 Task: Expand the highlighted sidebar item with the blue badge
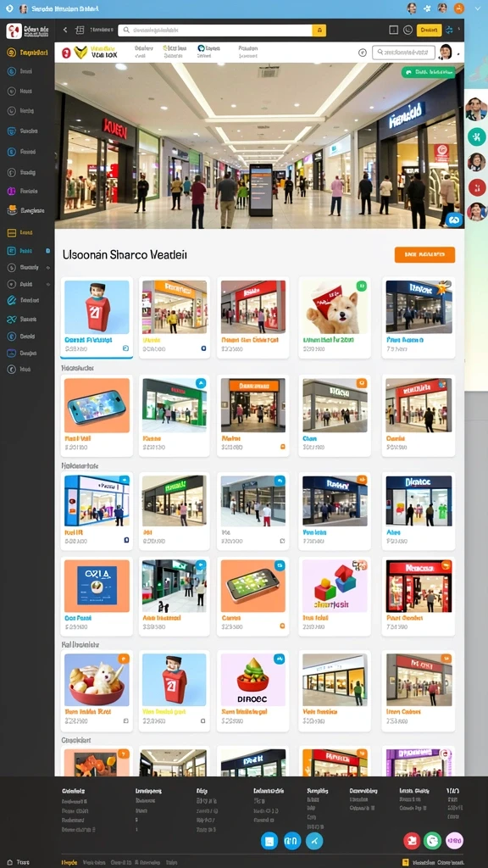click(28, 251)
